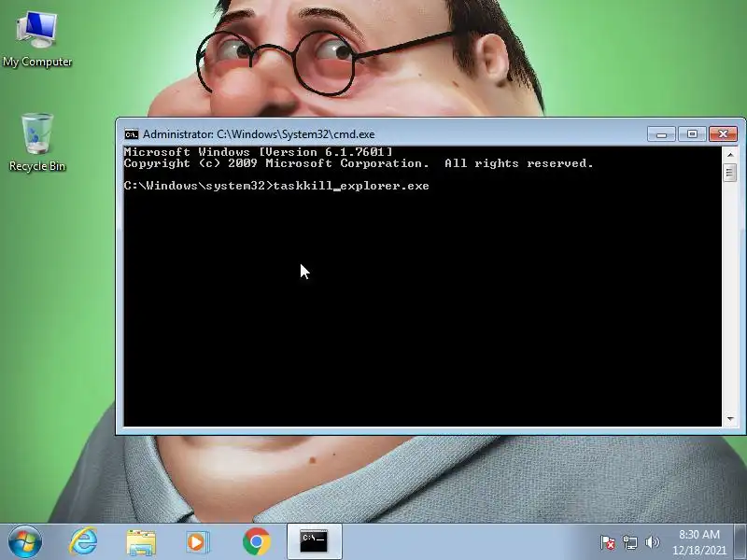747x560 pixels.
Task: Click the typed taskkill_explorer.exe command
Action: click(x=351, y=186)
